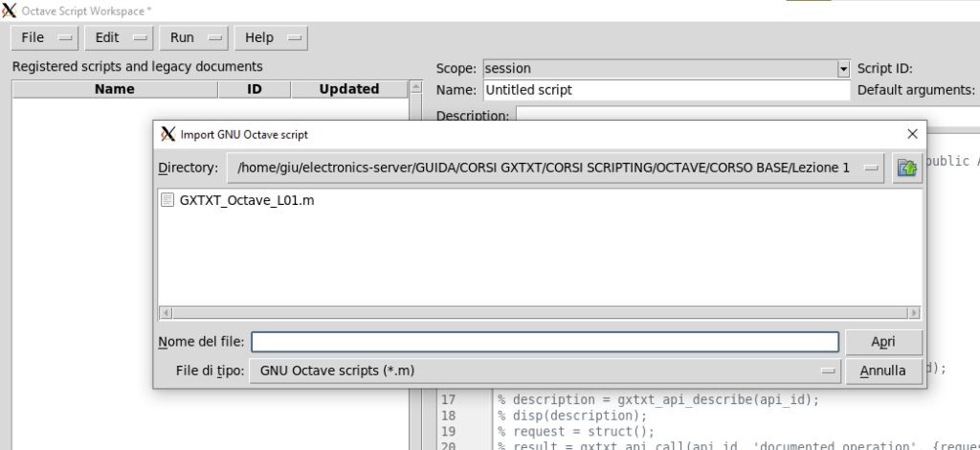Open the File di tipo dropdown
The width and height of the screenshot is (980, 450).
tap(545, 371)
